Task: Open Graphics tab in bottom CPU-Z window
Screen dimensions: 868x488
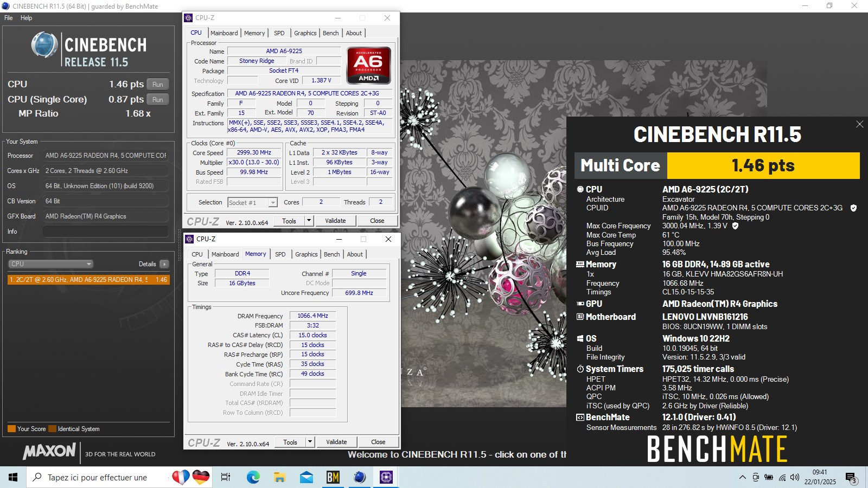Action: click(307, 254)
